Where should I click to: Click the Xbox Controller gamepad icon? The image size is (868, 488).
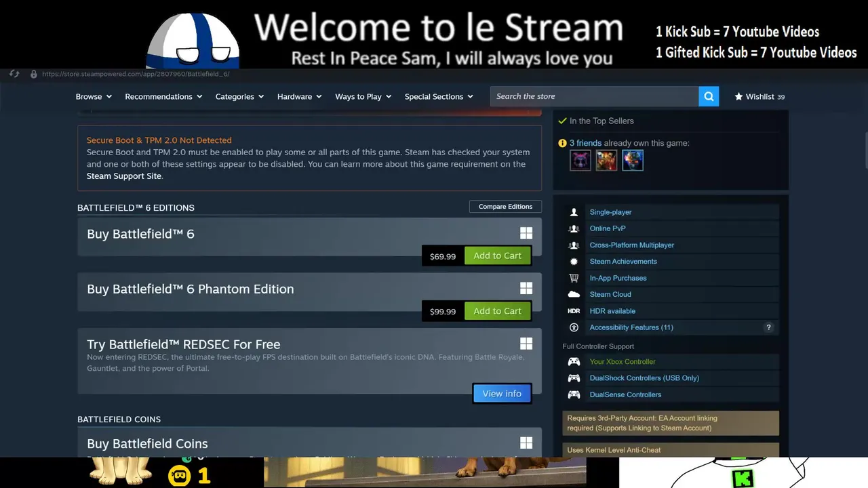coord(574,361)
